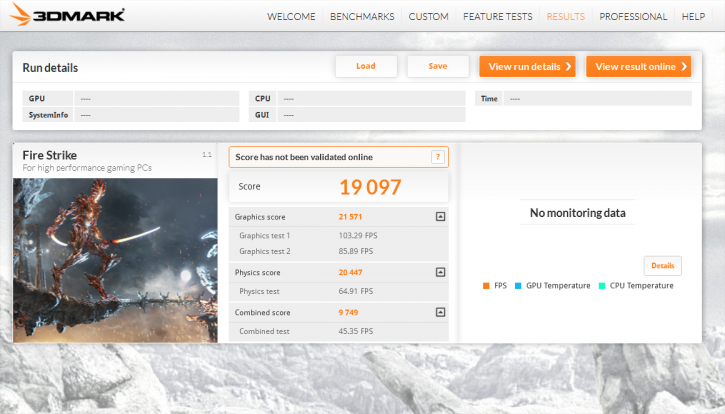The image size is (725, 414).
Task: Open View run details
Action: [x=527, y=67]
